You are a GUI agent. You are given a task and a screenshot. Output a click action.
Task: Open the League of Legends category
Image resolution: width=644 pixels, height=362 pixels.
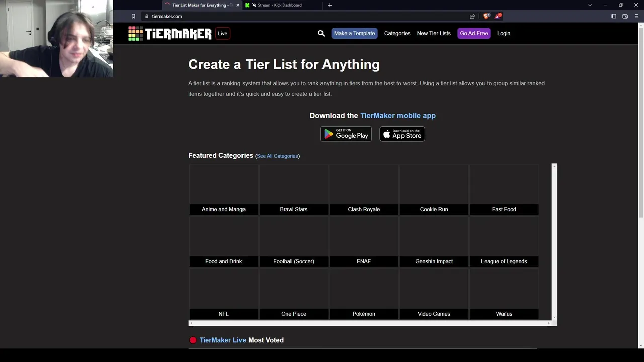coord(504,242)
